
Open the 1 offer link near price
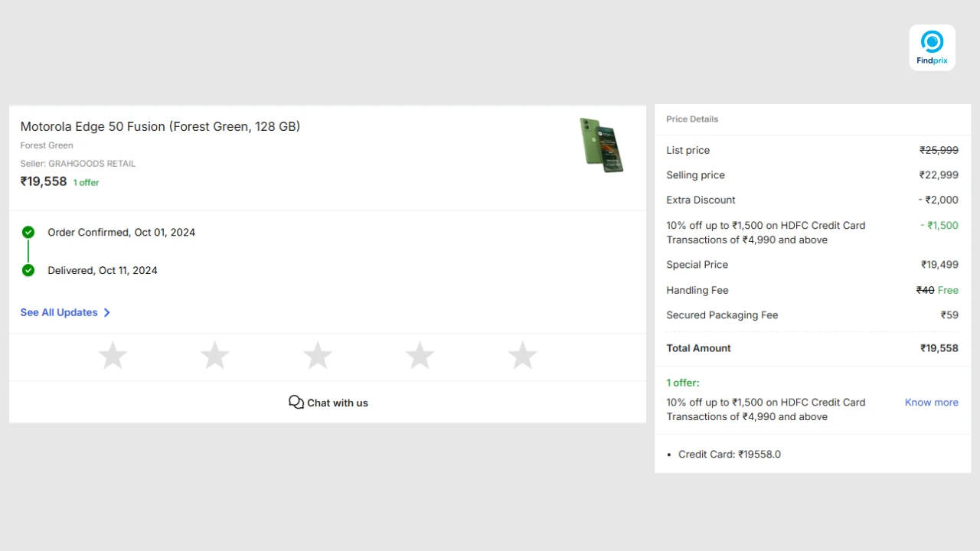click(86, 183)
